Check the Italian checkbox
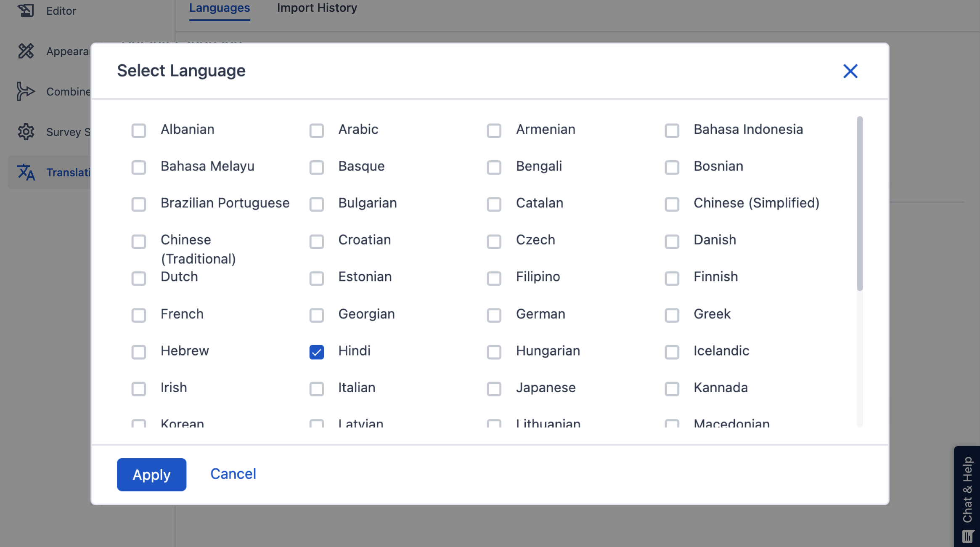This screenshot has width=980, height=547. (317, 389)
